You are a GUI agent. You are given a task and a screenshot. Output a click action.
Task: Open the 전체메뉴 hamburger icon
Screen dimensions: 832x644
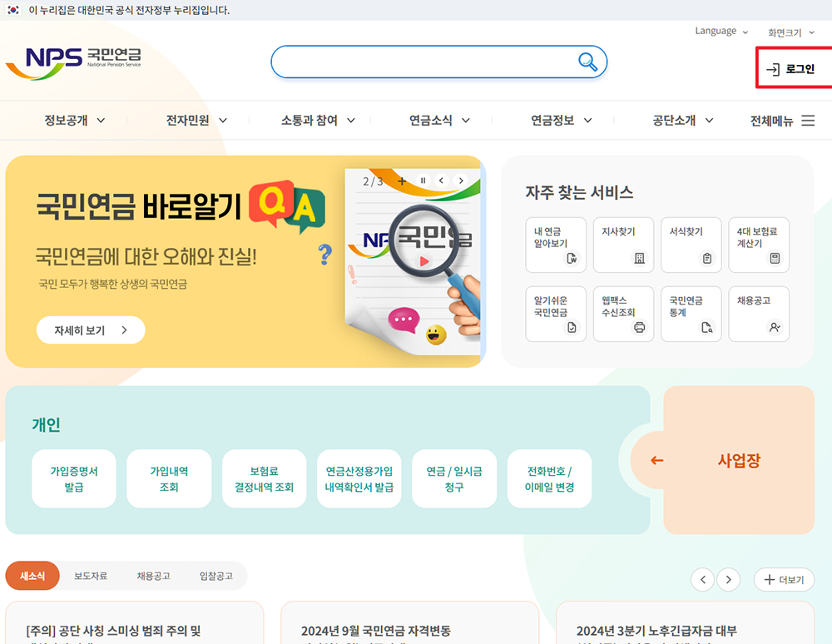click(807, 119)
